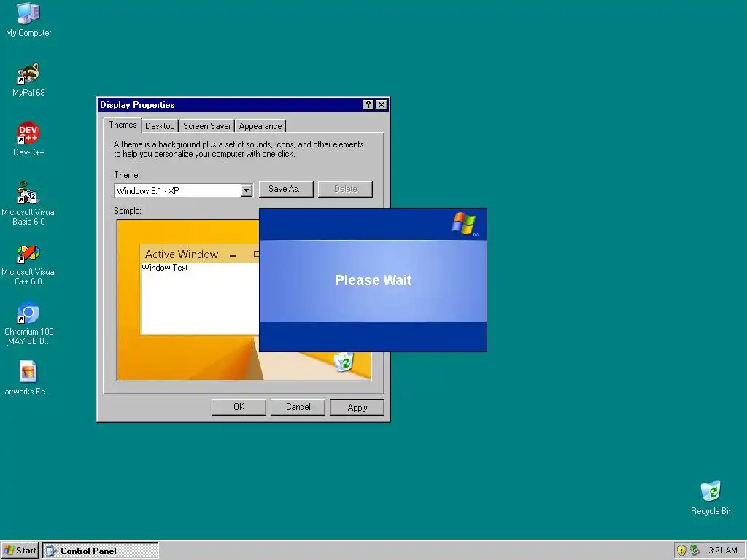Confirm with the OK button
This screenshot has width=747, height=560.
[x=239, y=407]
